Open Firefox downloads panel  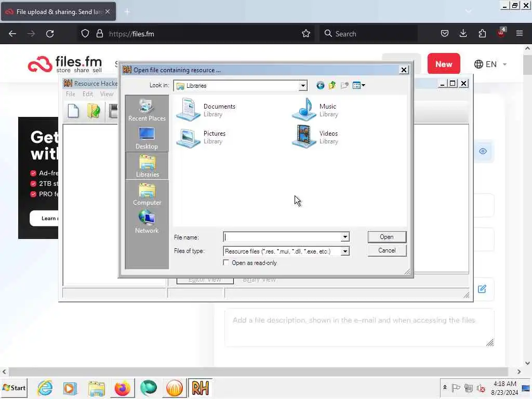tap(463, 34)
